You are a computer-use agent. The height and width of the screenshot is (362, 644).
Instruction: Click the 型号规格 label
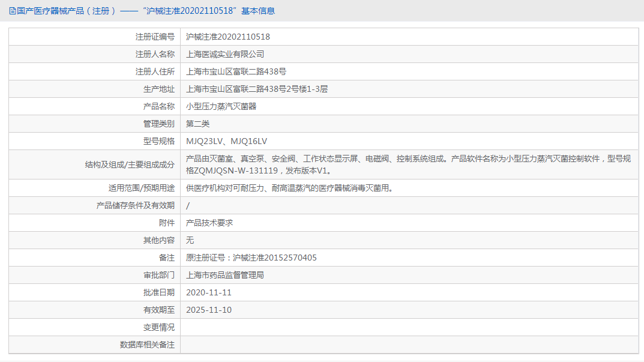[x=159, y=141]
